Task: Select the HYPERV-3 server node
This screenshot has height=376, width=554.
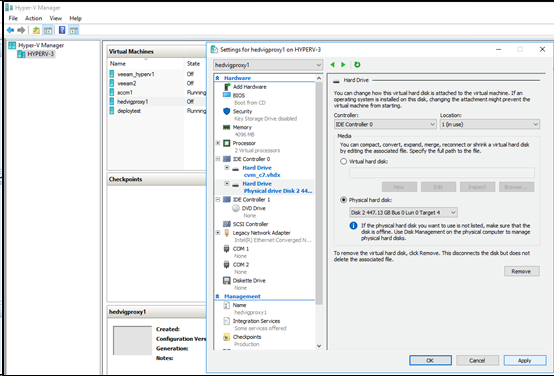Action: click(40, 54)
